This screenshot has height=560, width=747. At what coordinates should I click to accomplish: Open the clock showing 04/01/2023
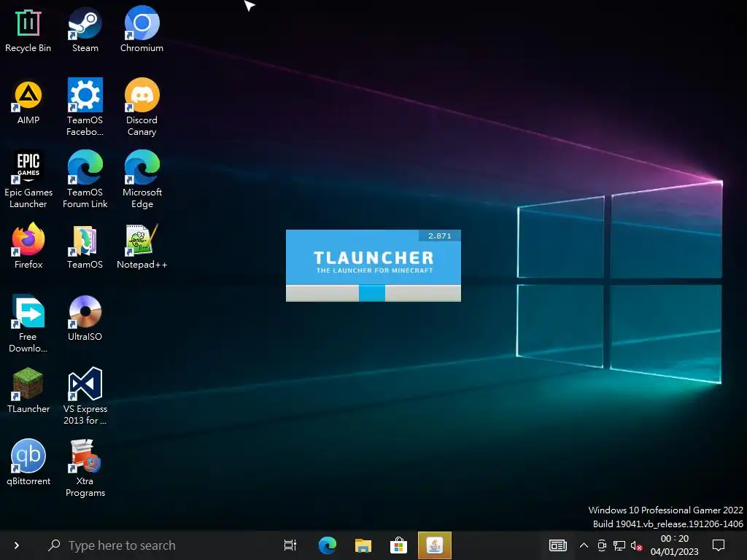674,545
